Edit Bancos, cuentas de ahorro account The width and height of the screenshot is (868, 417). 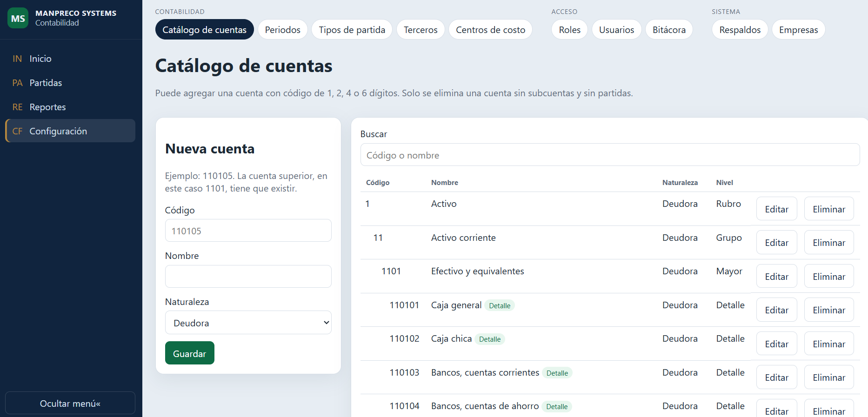click(x=777, y=409)
